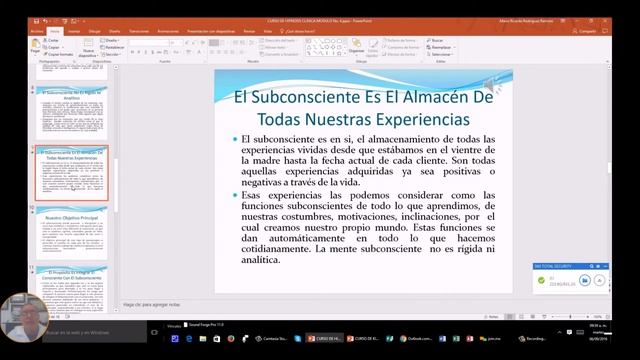The image size is (640, 360).
Task: Click the Copiar command
Action: click(51, 47)
